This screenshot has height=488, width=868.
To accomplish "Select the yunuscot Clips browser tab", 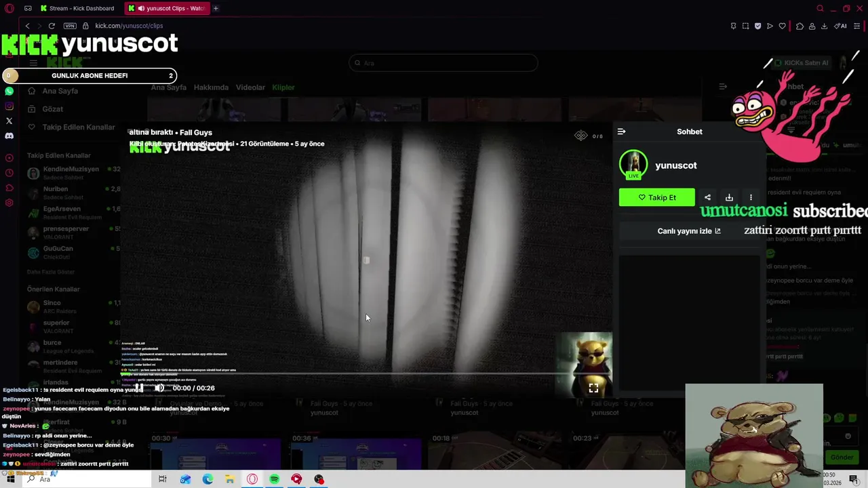I will tap(167, 8).
